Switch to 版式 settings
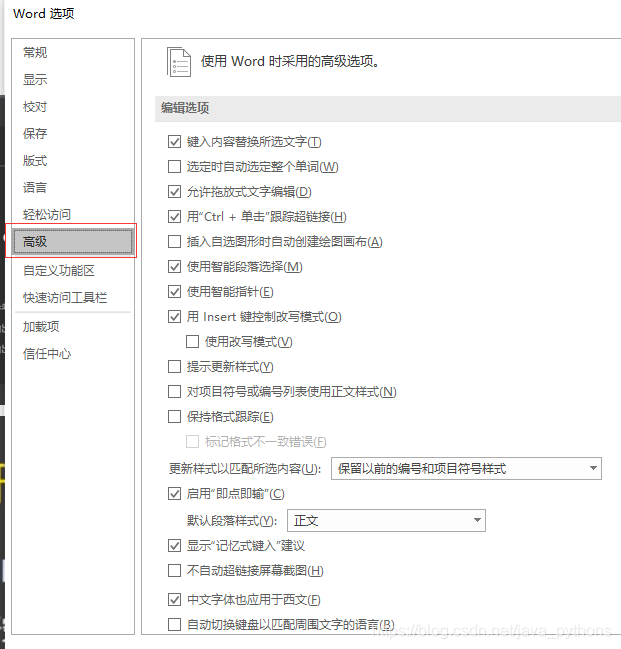This screenshot has height=649, width=621. click(35, 161)
